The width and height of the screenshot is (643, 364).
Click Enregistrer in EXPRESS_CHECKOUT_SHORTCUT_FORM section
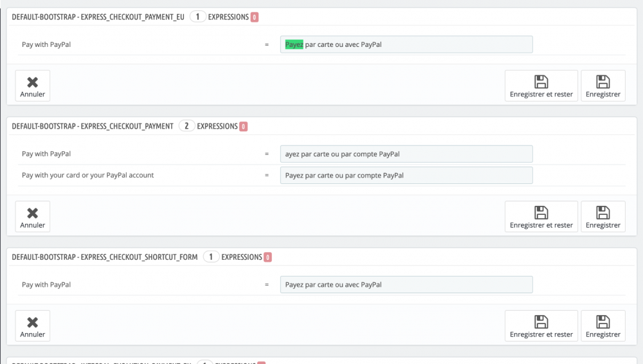[603, 326]
